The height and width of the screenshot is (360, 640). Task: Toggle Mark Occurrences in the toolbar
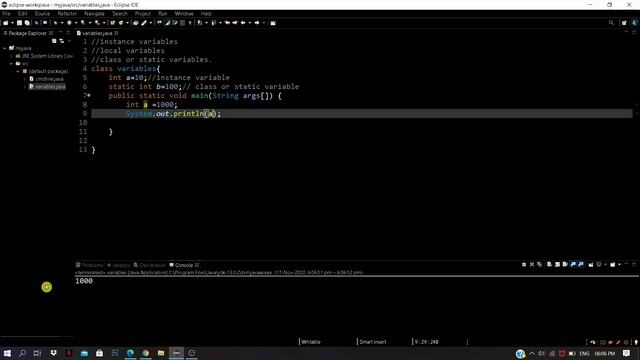167,23
